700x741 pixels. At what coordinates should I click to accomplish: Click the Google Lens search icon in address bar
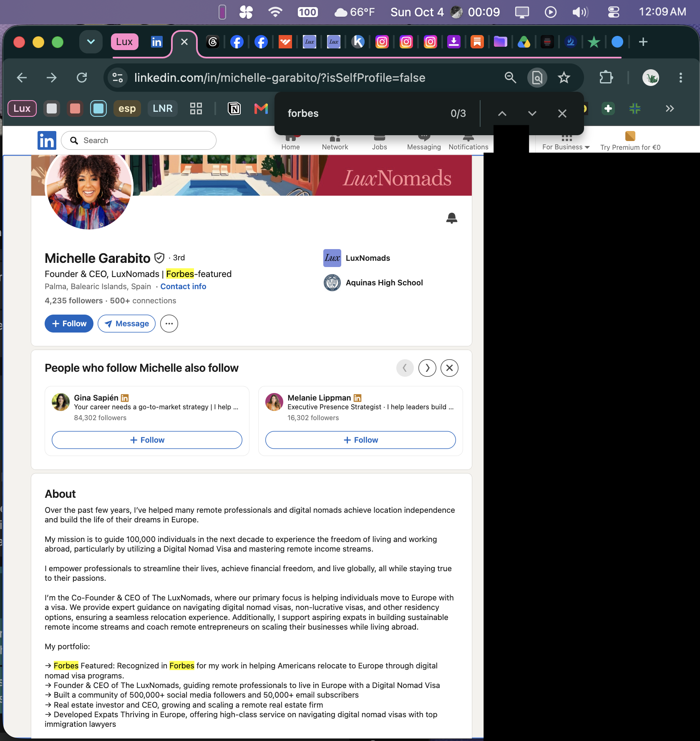click(x=537, y=78)
